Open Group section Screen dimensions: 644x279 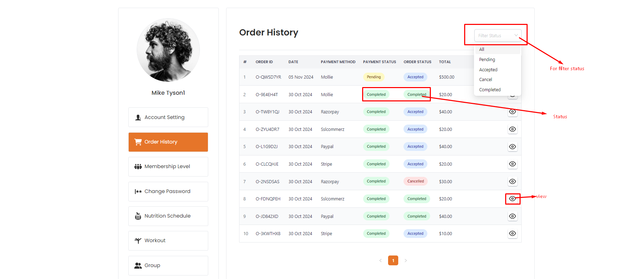click(x=168, y=265)
